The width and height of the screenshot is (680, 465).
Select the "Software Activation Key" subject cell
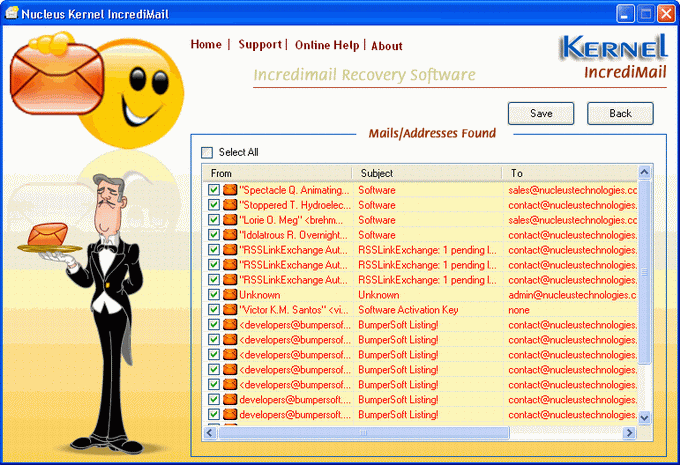408,310
